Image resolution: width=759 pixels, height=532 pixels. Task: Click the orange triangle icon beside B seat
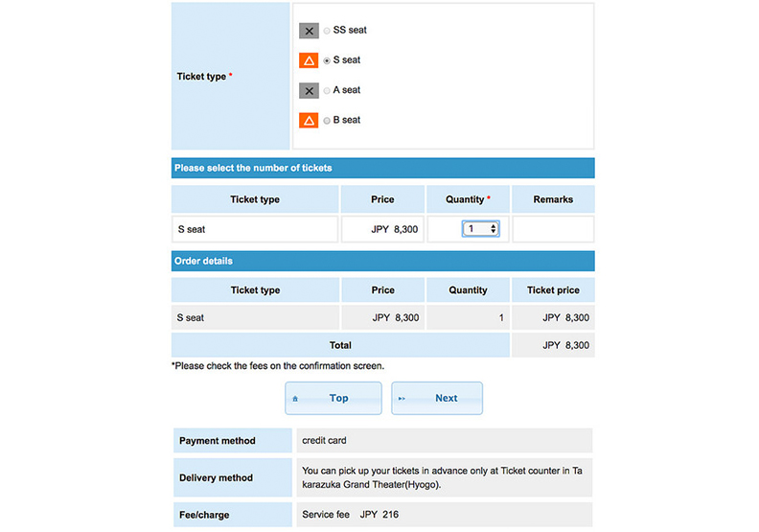309,121
